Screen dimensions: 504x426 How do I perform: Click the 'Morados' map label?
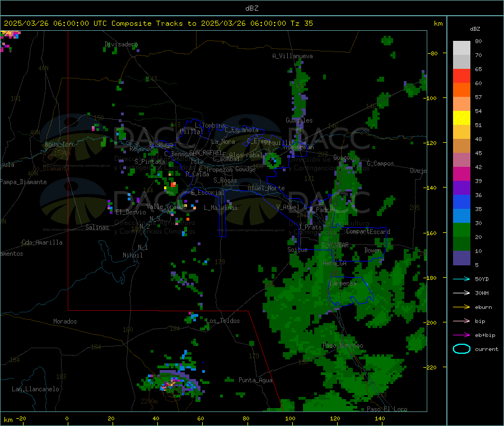tap(65, 321)
